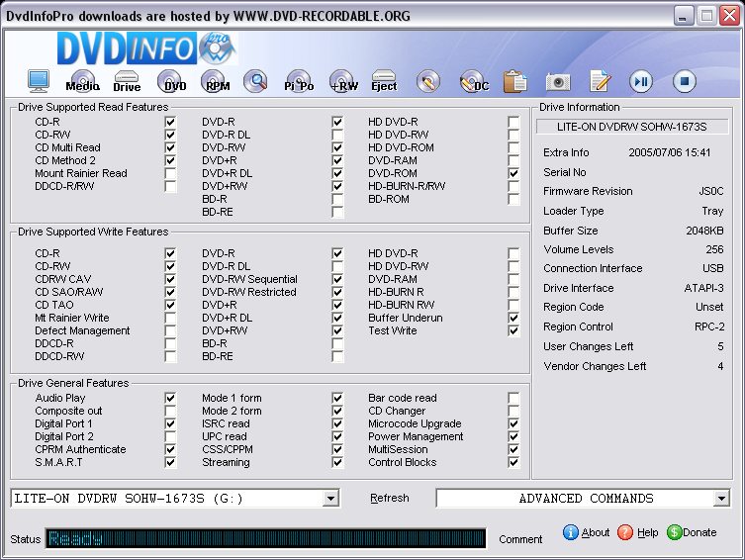Open the About link
Viewport: 745px width, 560px height.
(596, 532)
